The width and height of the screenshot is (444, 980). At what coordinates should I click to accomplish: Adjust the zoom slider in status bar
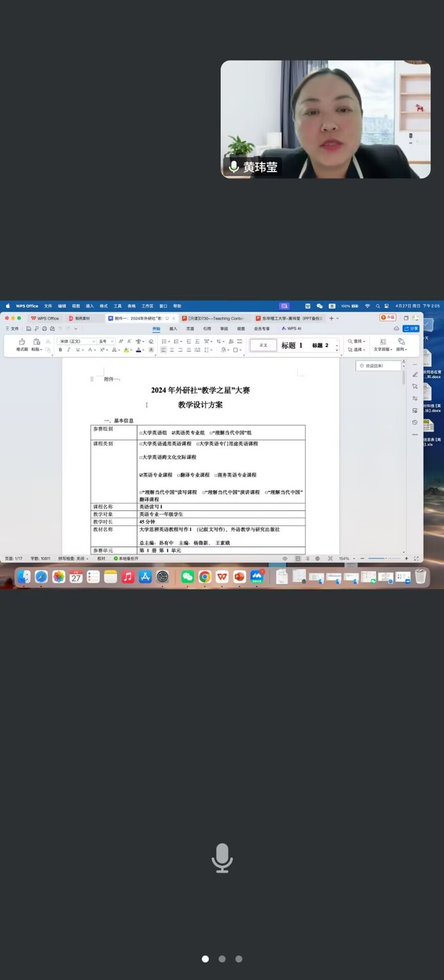tap(385, 559)
